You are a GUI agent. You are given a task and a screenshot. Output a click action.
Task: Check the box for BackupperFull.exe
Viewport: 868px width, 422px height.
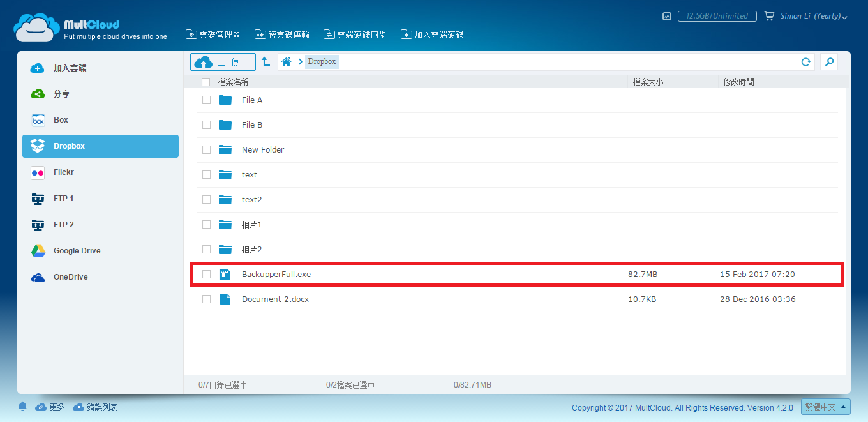click(x=206, y=275)
